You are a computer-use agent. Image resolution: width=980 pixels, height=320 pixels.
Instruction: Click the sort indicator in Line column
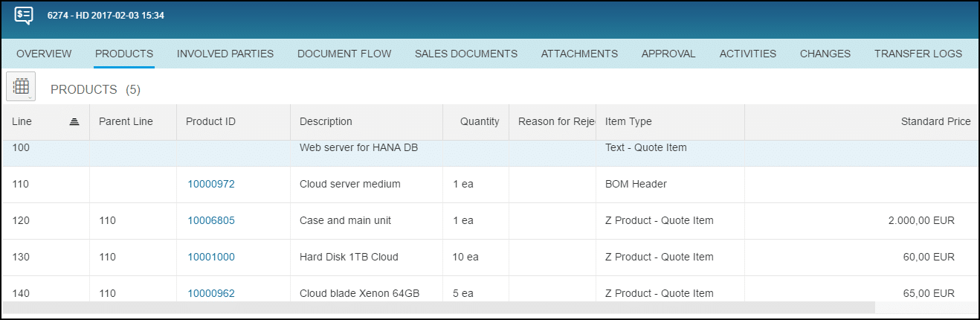(74, 122)
